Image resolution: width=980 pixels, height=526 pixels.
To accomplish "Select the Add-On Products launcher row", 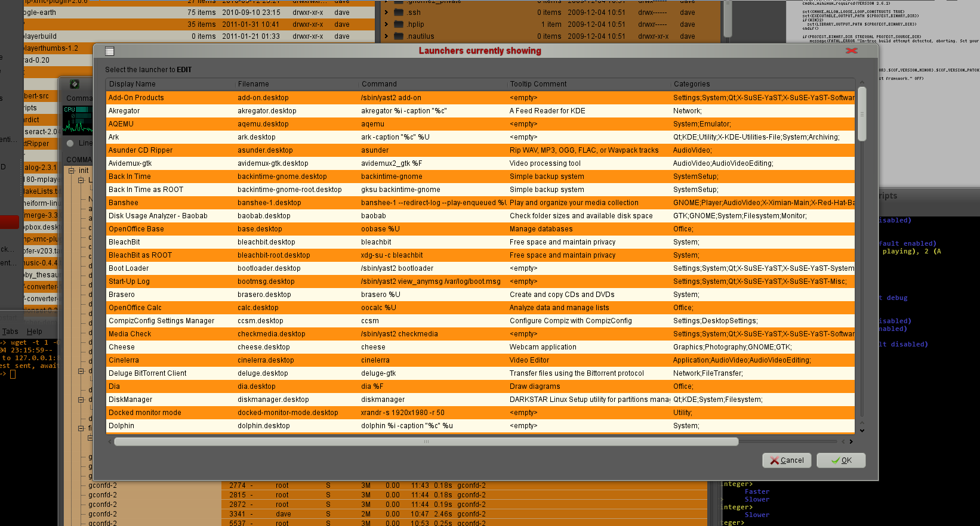I will tap(480, 98).
